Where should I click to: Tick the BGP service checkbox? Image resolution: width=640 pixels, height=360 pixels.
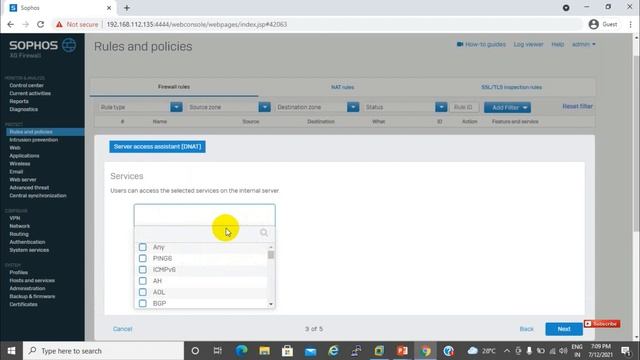point(142,303)
